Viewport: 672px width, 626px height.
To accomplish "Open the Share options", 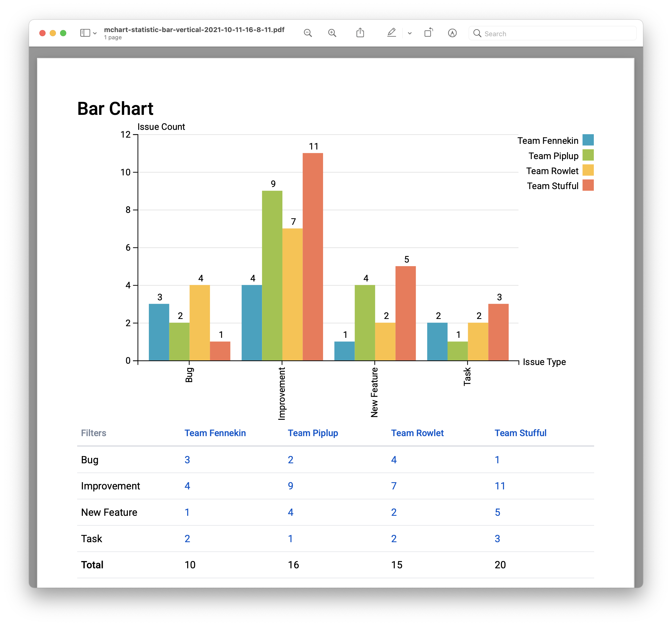I will (360, 32).
